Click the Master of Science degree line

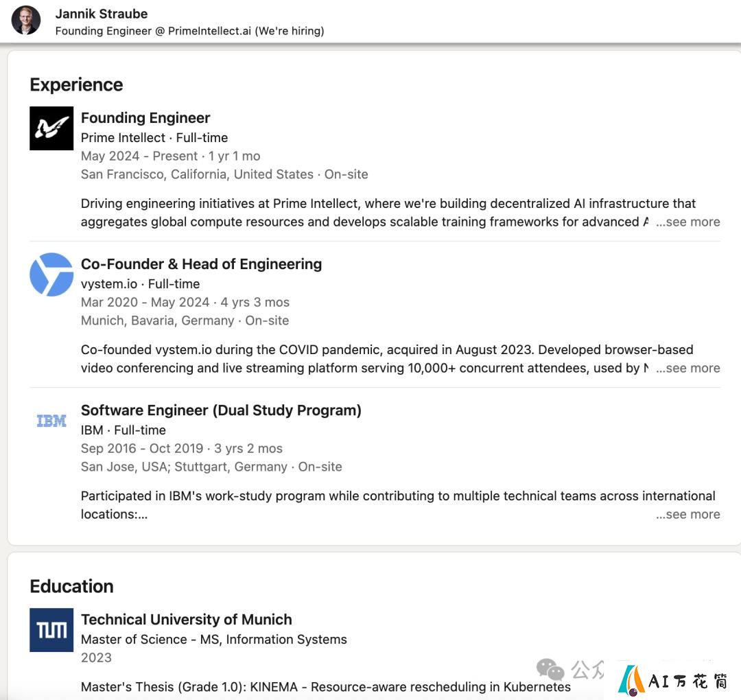[214, 639]
